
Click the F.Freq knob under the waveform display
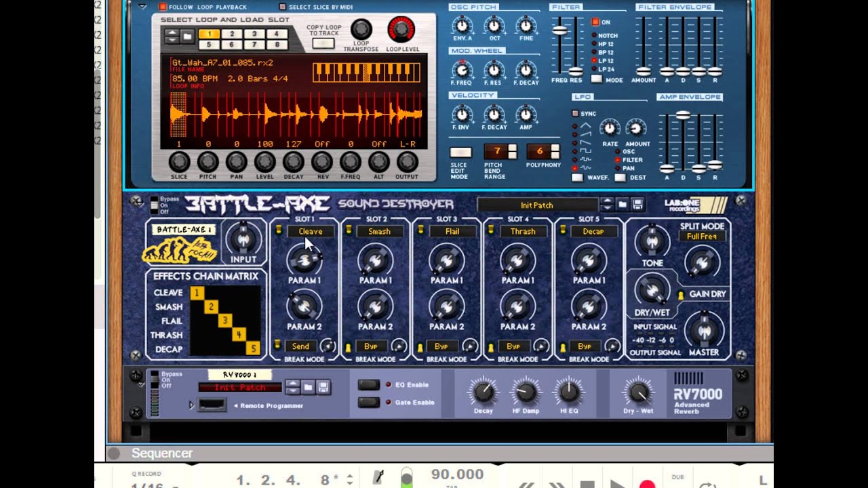point(350,162)
